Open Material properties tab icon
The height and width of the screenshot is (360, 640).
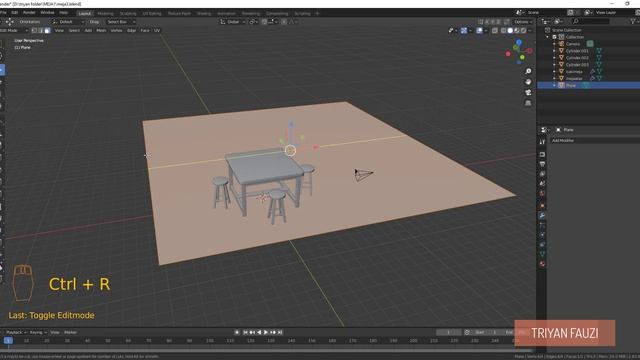point(542,264)
